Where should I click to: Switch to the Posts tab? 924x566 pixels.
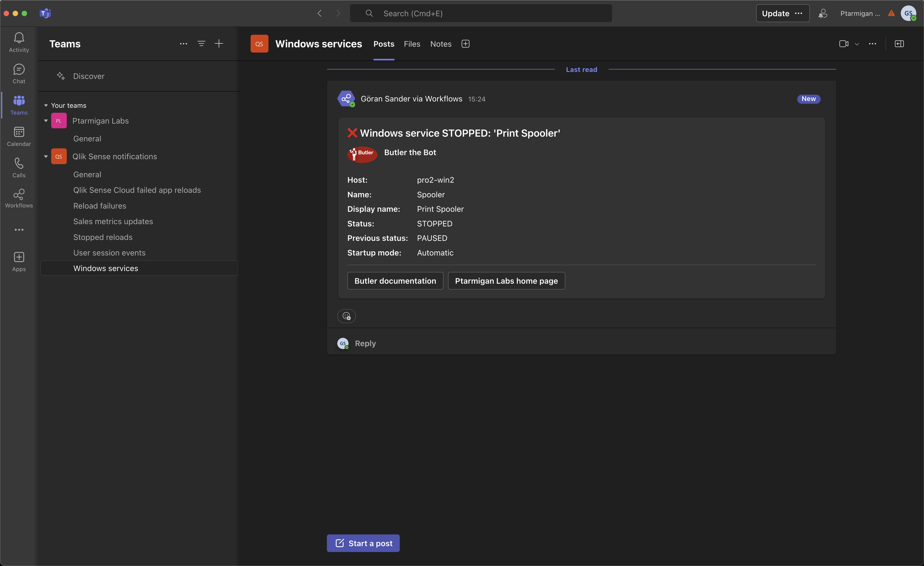[x=384, y=44]
